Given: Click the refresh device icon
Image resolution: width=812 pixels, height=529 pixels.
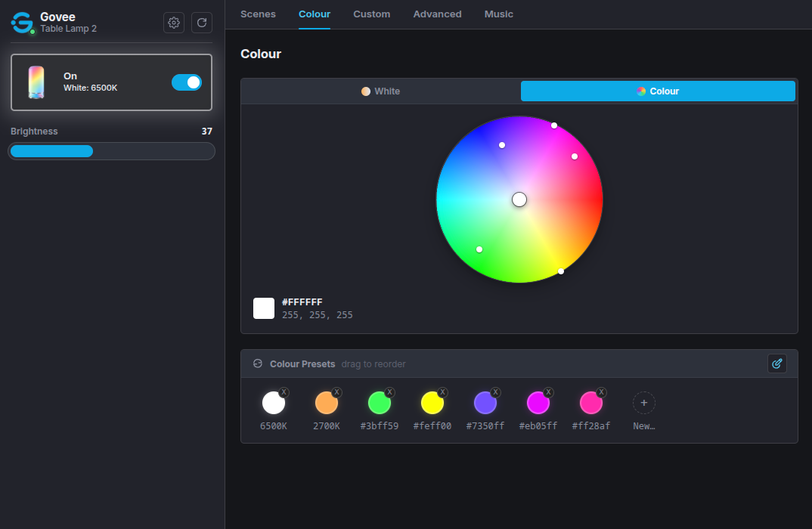Looking at the screenshot, I should [201, 23].
